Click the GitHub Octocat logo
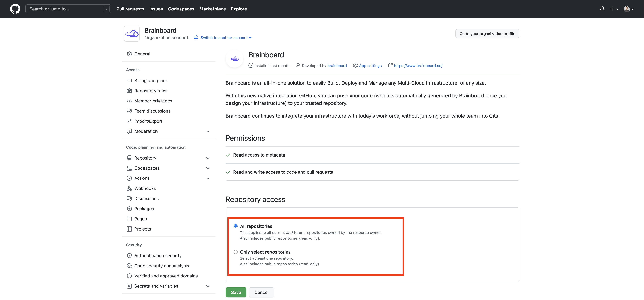This screenshot has height=300, width=644. click(15, 9)
